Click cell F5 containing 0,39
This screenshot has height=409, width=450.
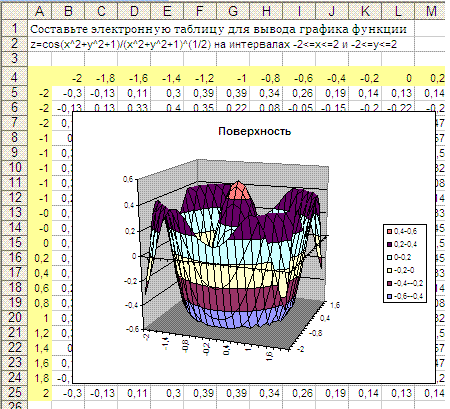pos(200,93)
